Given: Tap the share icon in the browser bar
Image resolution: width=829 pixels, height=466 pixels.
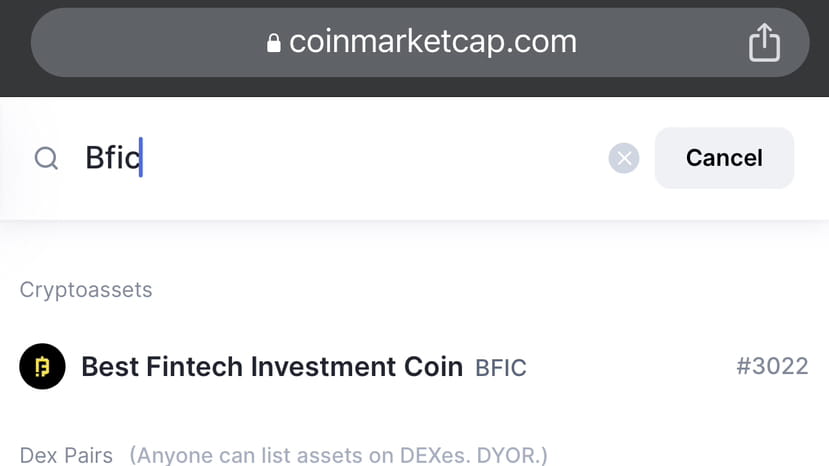Looking at the screenshot, I should (763, 42).
